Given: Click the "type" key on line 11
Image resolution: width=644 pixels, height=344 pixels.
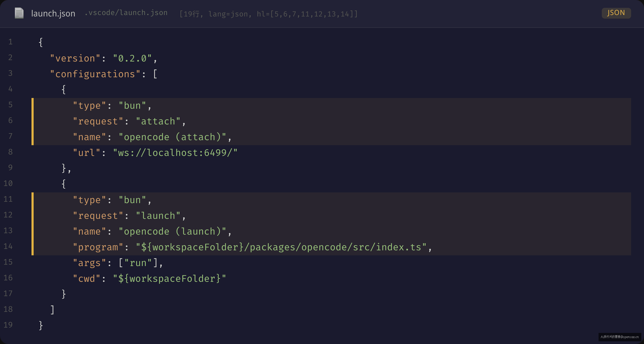Looking at the screenshot, I should pyautogui.click(x=89, y=200).
